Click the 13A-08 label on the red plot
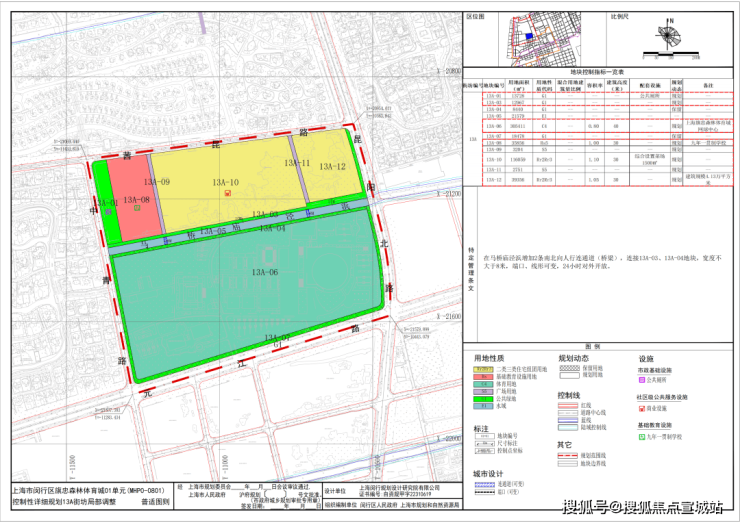The height and width of the screenshot is (523, 740). (136, 200)
